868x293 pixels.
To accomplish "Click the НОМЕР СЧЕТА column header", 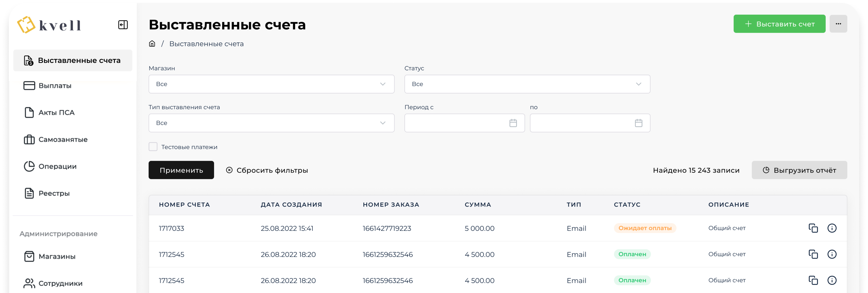I will [x=184, y=205].
